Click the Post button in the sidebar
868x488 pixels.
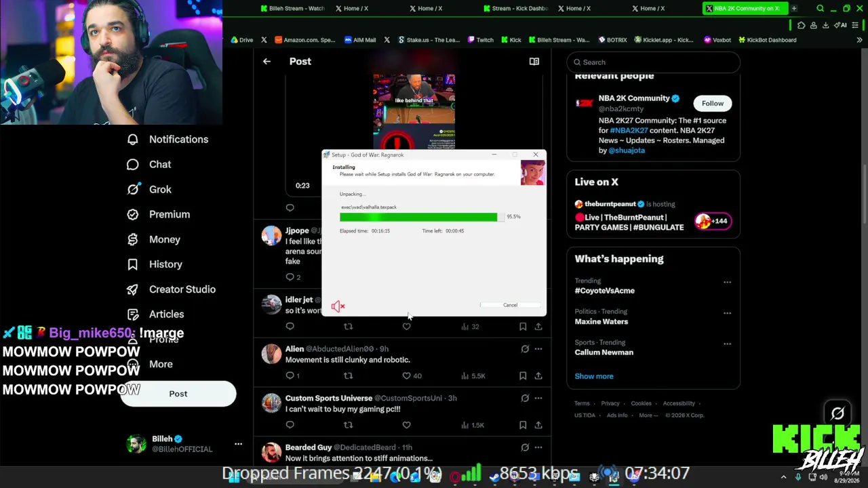[178, 394]
